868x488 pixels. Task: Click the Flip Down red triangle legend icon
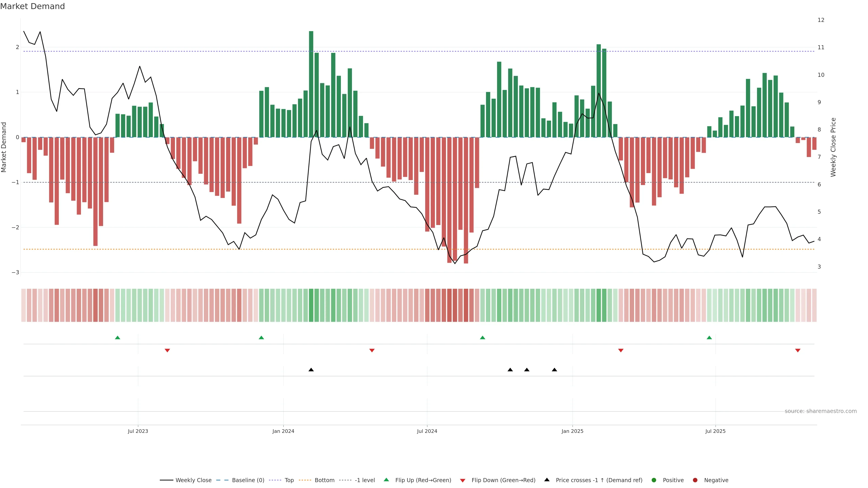(x=463, y=480)
